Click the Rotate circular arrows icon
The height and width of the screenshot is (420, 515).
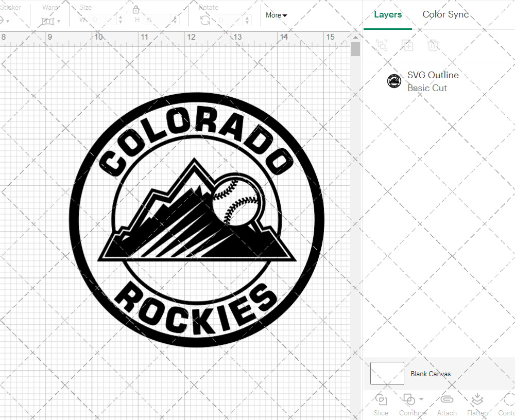tap(205, 21)
